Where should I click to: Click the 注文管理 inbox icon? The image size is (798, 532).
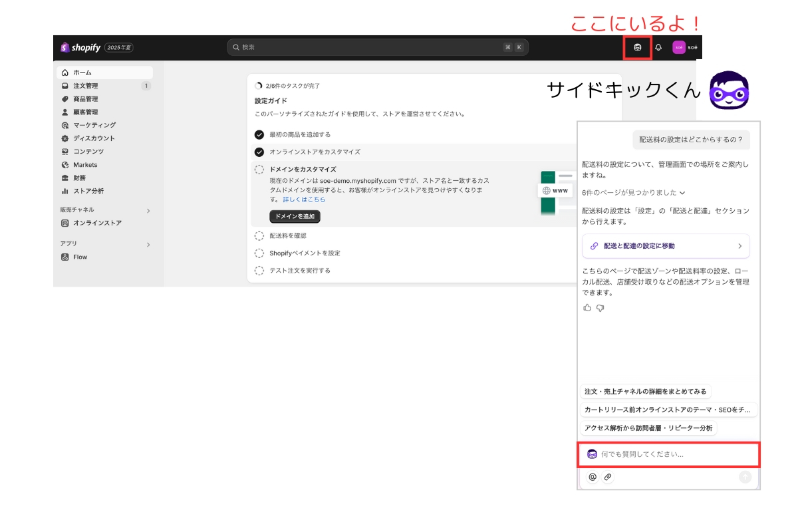click(65, 86)
